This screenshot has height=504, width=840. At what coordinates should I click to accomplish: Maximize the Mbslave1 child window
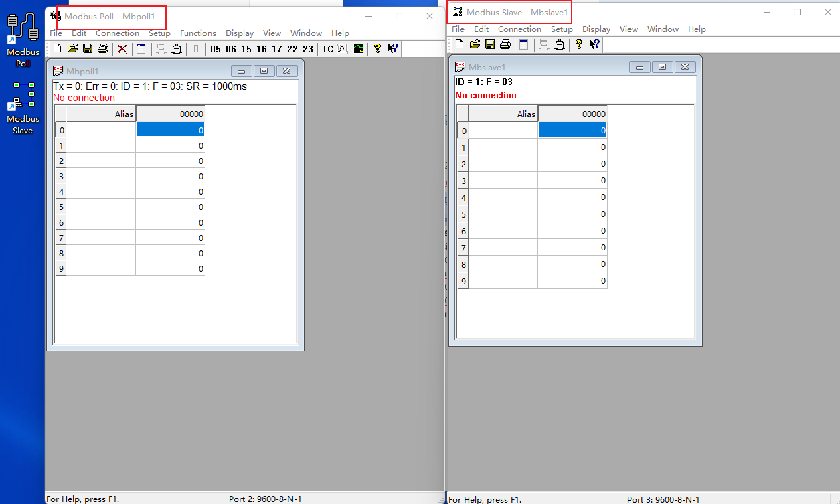coord(662,67)
